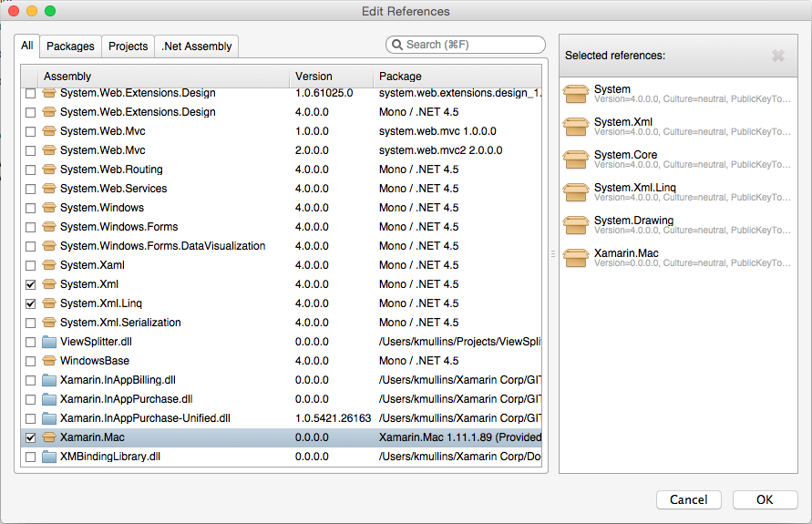Switch to the All tab
Screen dimensions: 812x524
tap(27, 46)
